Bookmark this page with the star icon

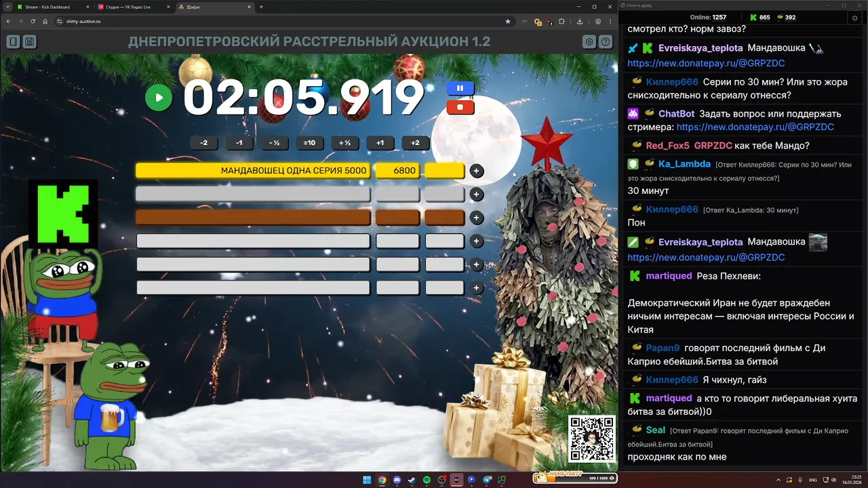507,21
